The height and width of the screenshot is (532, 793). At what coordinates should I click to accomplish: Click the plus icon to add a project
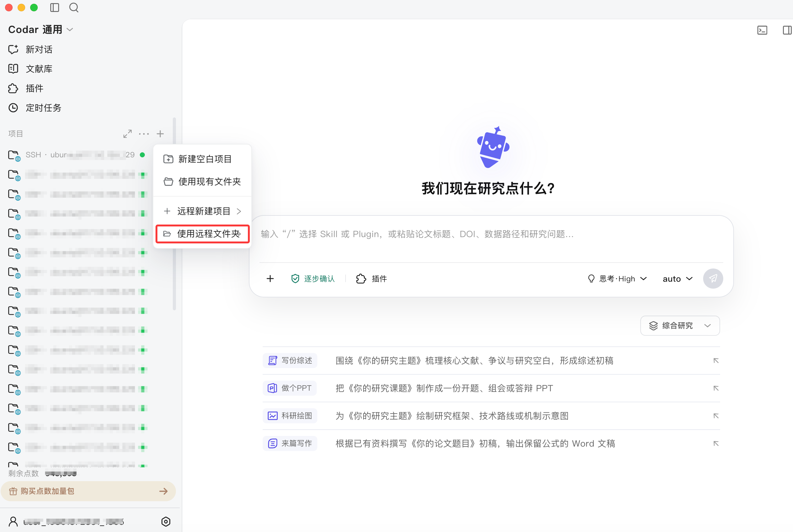pyautogui.click(x=160, y=134)
